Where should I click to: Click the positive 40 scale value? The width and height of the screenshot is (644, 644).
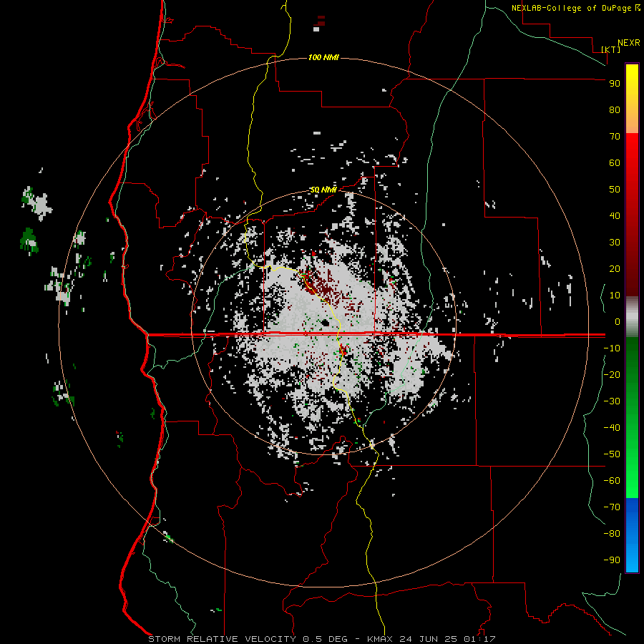[615, 216]
